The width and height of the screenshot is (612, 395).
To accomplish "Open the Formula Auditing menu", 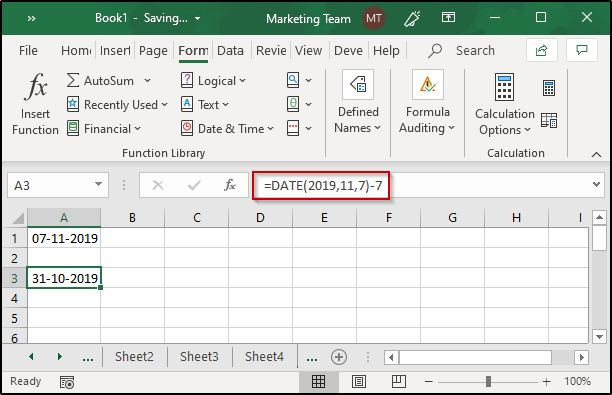I will pos(427,102).
